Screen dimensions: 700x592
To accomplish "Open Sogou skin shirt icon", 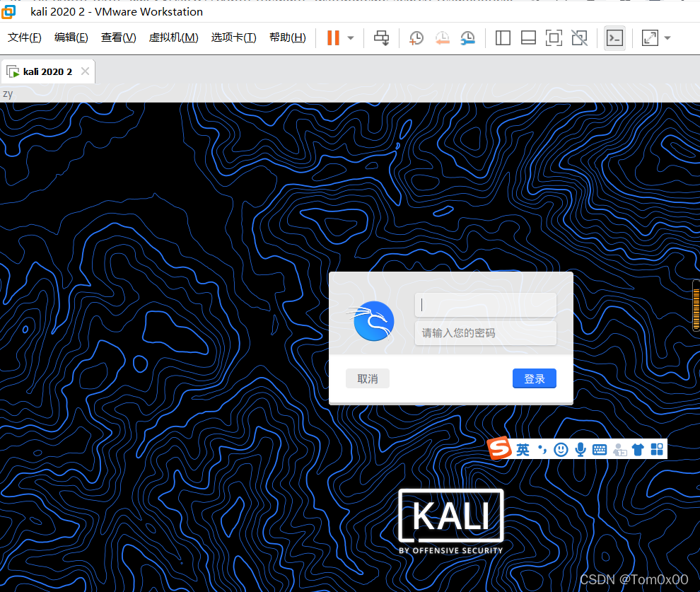I will 638,450.
